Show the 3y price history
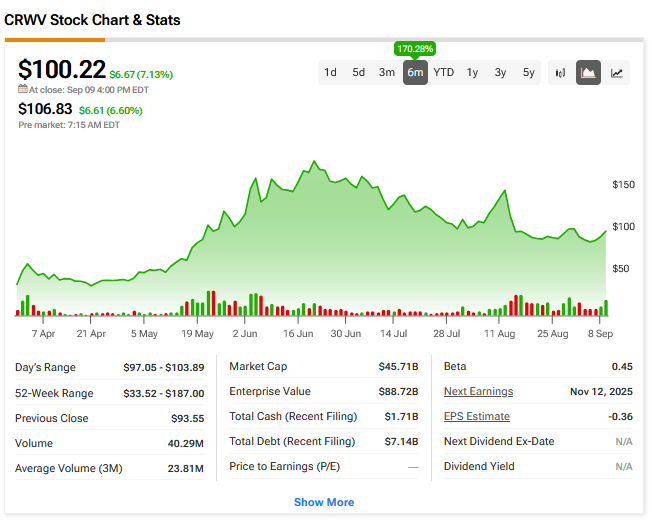 pyautogui.click(x=500, y=72)
